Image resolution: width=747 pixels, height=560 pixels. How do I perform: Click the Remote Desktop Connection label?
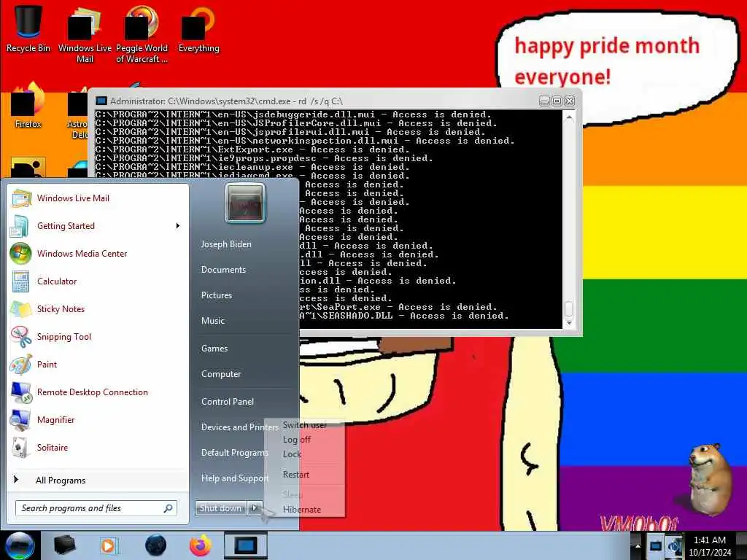[93, 392]
